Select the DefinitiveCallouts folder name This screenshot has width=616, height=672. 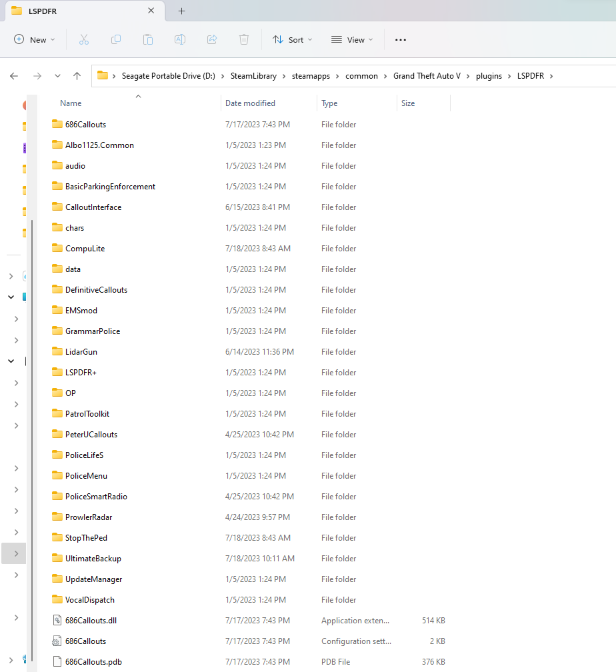(x=97, y=290)
